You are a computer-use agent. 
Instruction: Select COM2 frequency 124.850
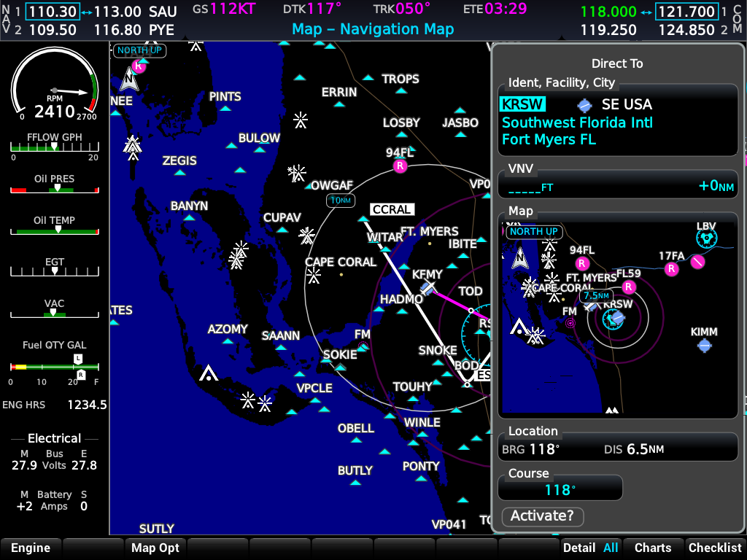coord(686,30)
